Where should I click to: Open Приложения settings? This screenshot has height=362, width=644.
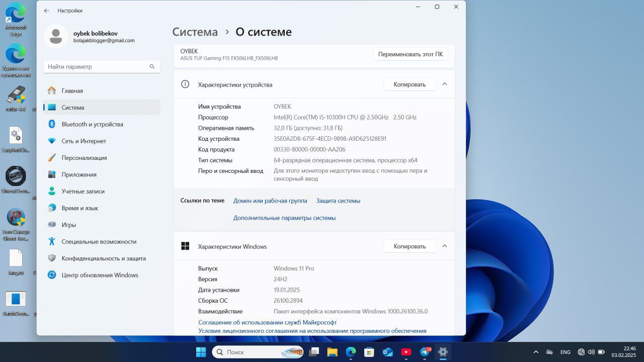[x=102, y=174]
